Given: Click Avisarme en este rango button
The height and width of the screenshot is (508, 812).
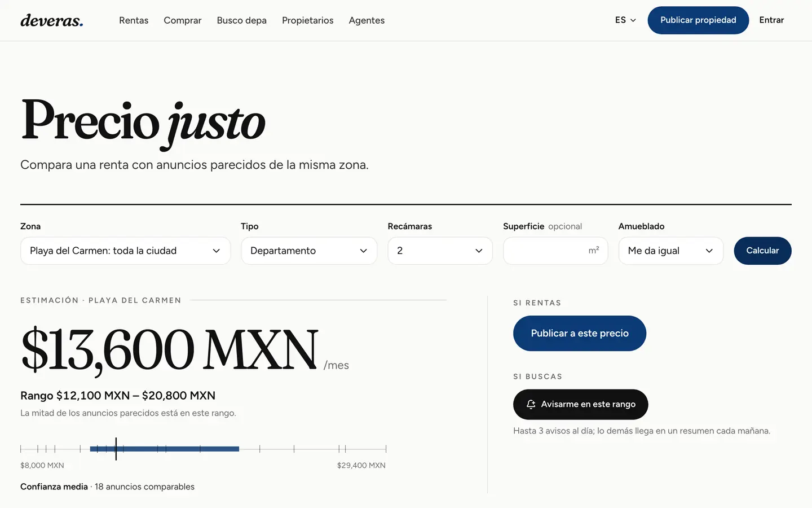Looking at the screenshot, I should [580, 404].
